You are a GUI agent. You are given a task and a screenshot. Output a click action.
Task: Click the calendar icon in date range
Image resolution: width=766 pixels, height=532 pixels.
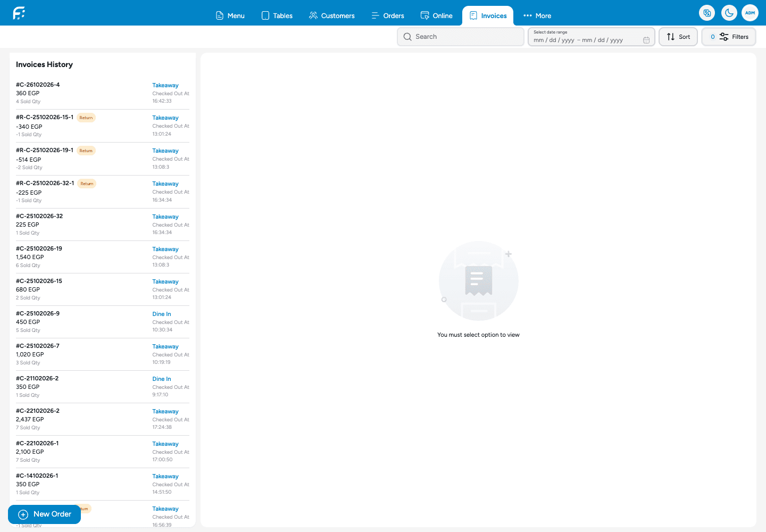click(x=646, y=40)
